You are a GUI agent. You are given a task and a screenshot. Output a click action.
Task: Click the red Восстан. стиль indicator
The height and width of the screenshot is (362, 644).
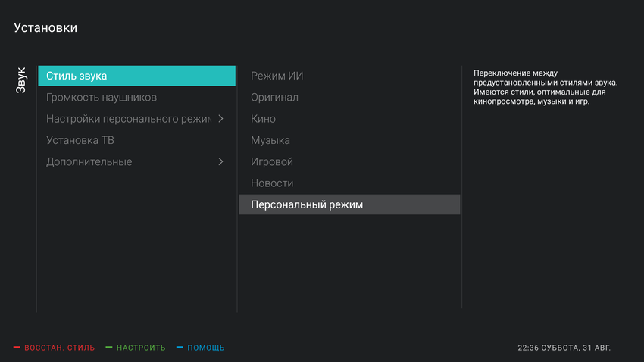point(17,348)
